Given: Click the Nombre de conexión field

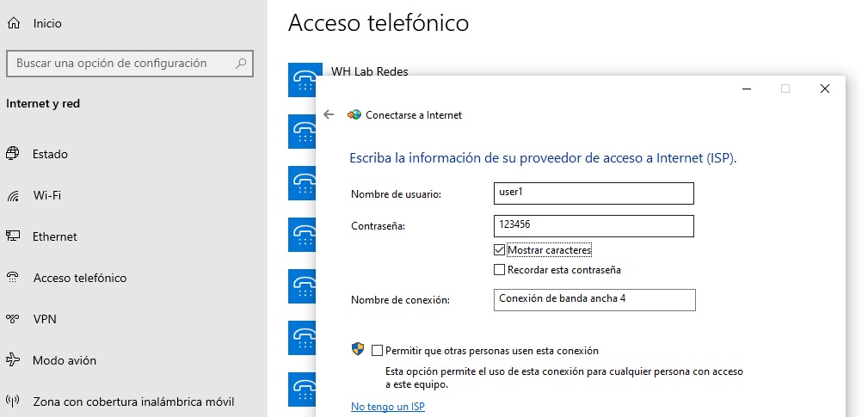Looking at the screenshot, I should click(x=594, y=299).
